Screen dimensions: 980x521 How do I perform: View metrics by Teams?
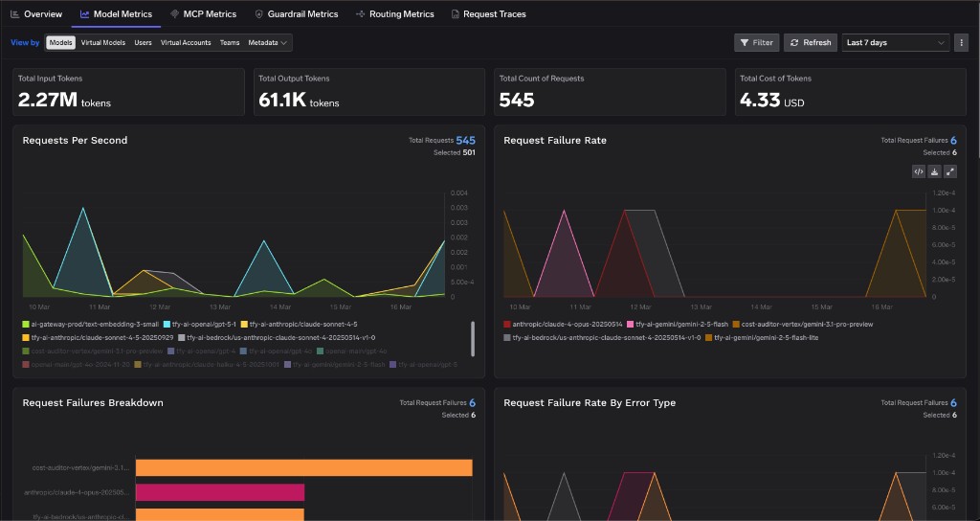pos(230,42)
